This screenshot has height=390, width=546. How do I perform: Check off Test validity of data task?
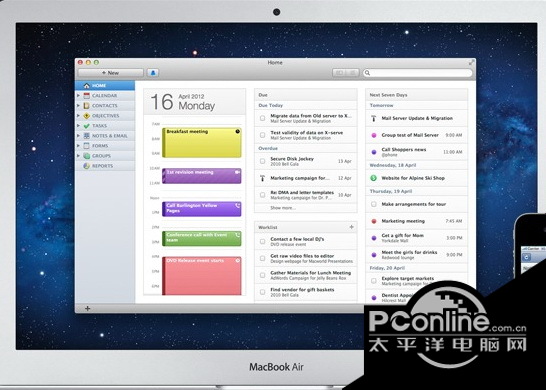(263, 135)
